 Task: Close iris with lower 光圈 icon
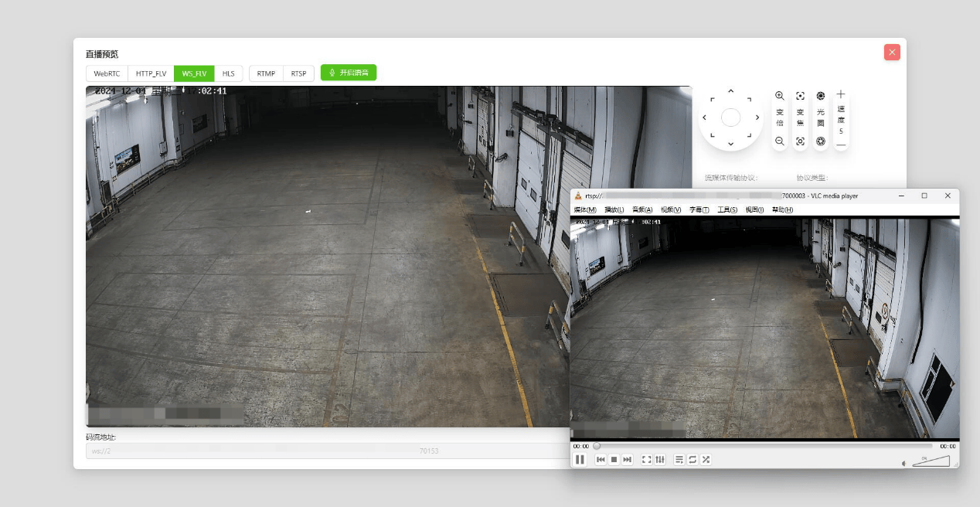pyautogui.click(x=821, y=141)
